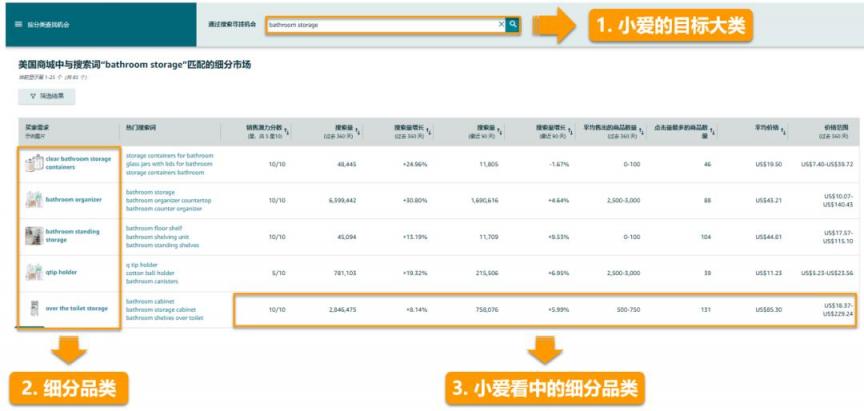Click search volume value 781,103
This screenshot has width=864, height=411.
pos(344,273)
